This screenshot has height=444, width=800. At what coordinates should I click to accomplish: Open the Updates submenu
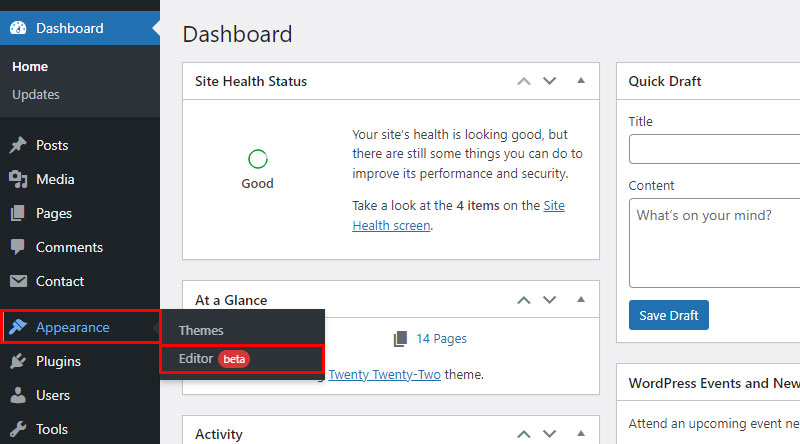click(36, 95)
